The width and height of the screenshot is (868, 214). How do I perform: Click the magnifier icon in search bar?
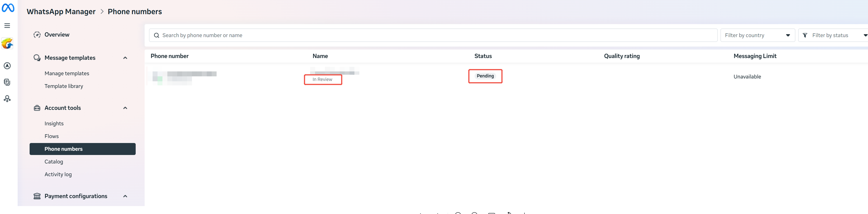coord(156,35)
